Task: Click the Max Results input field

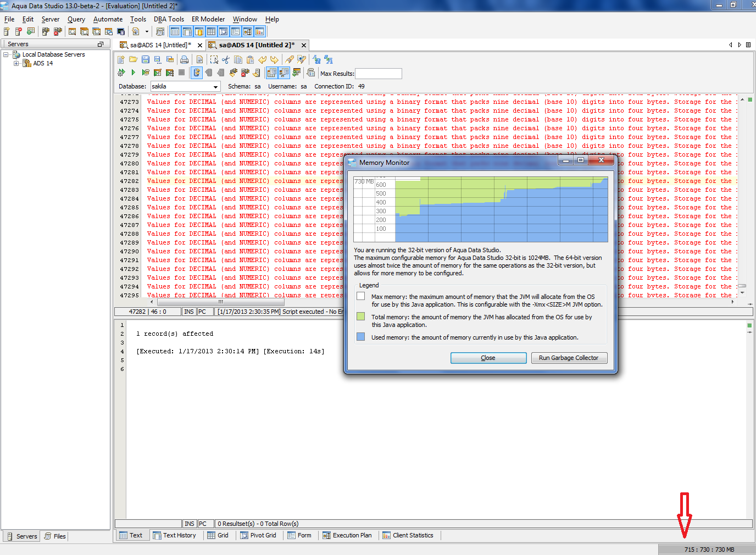Action: click(379, 74)
